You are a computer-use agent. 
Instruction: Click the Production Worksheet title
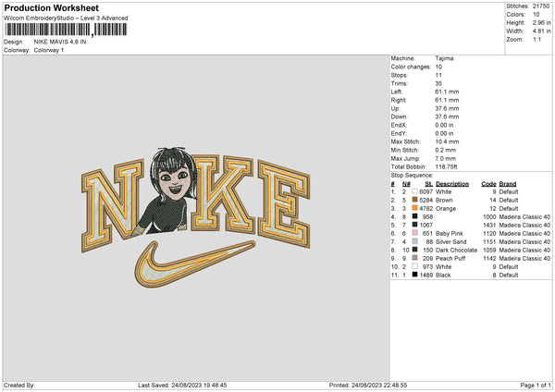click(x=52, y=8)
